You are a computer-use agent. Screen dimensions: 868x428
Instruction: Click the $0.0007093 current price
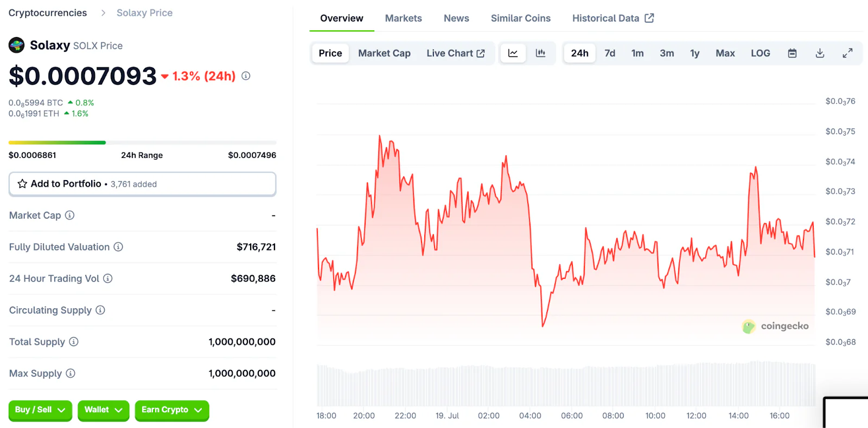[x=82, y=76]
